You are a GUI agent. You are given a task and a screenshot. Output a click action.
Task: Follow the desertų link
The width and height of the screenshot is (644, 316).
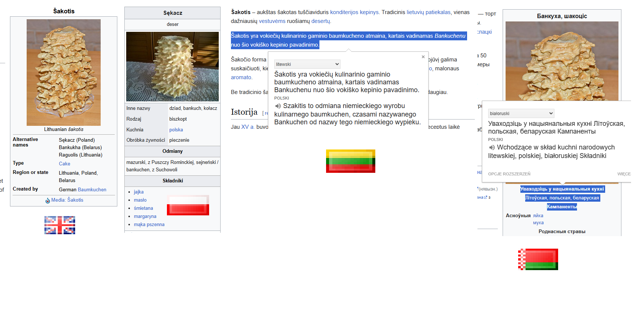[321, 21]
